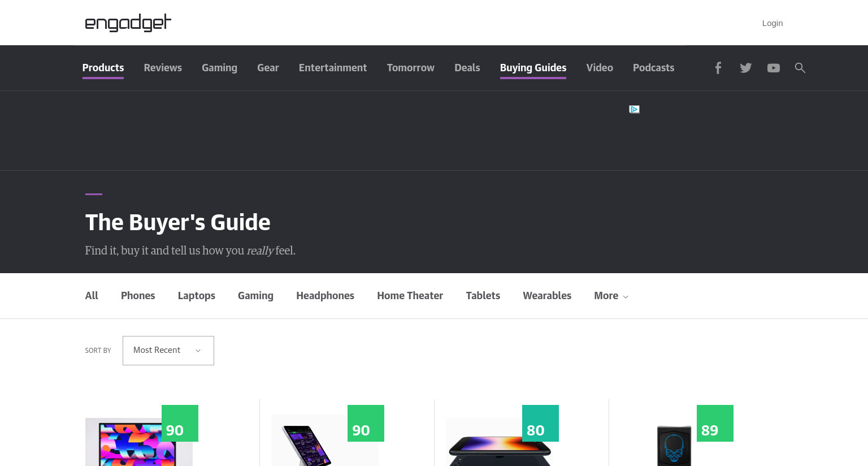Select the Laptops category tab

tap(196, 296)
